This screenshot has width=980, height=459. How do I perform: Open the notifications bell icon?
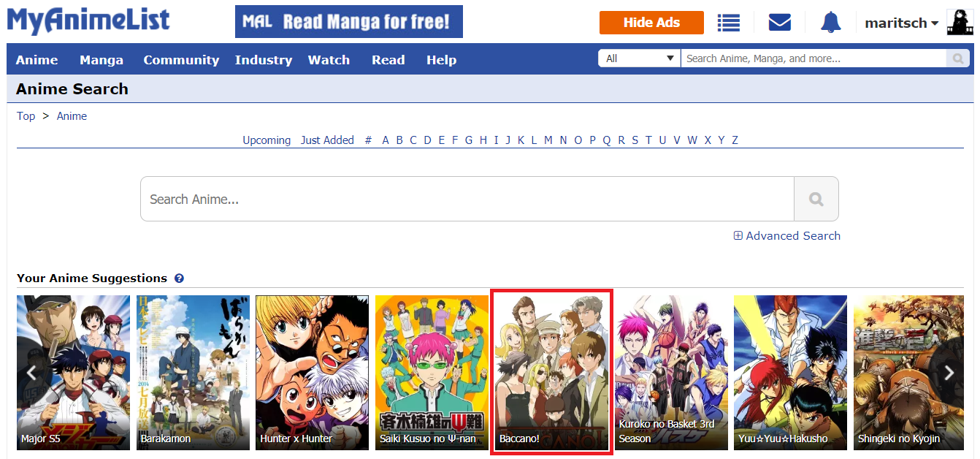pos(830,22)
